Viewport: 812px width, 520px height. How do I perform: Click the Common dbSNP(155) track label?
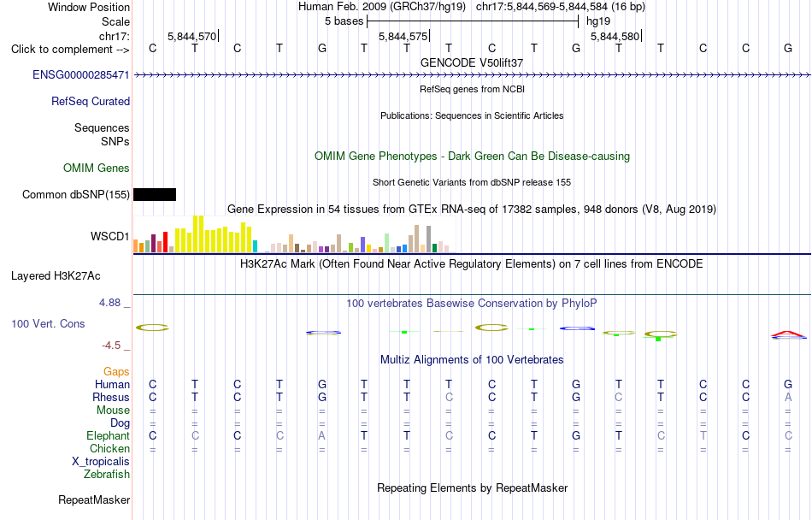click(75, 195)
